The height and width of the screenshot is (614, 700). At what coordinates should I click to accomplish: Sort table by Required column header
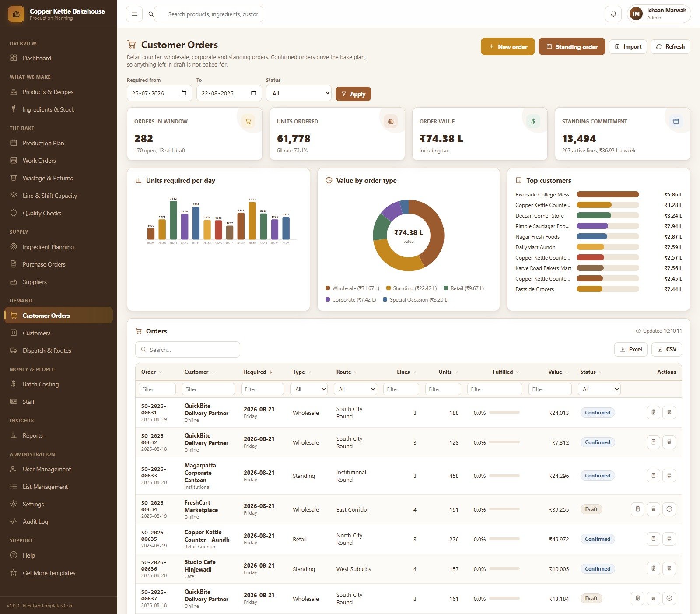pyautogui.click(x=258, y=372)
